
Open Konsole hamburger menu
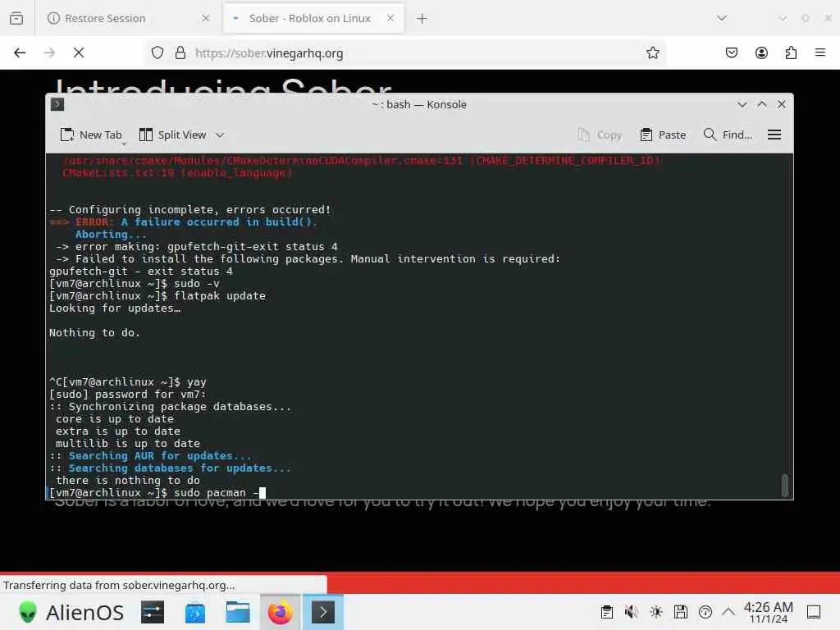(774, 135)
